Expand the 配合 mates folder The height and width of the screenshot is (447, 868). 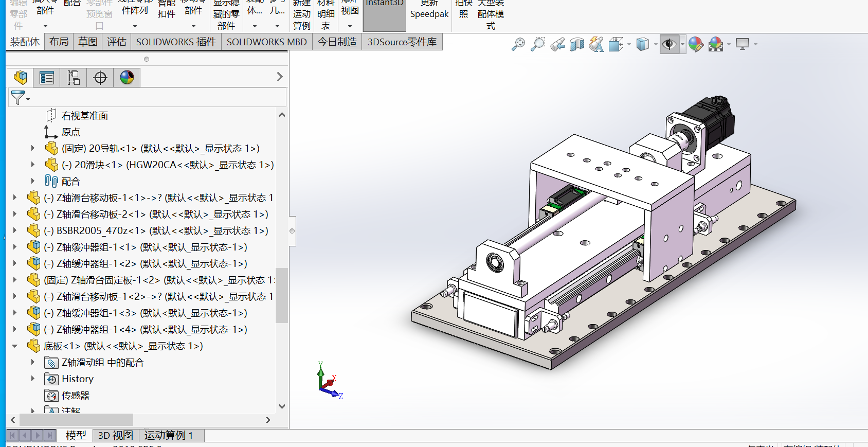[x=33, y=181]
